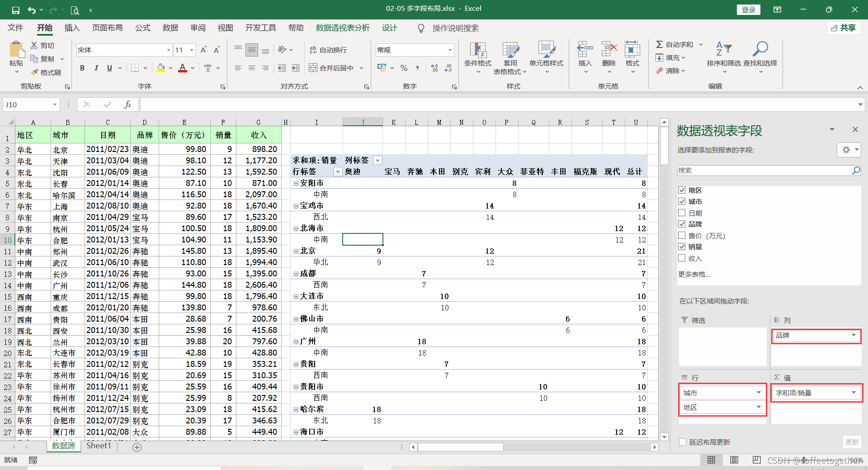Click the Insert Function fx icon
The width and height of the screenshot is (868, 470).
click(x=127, y=104)
